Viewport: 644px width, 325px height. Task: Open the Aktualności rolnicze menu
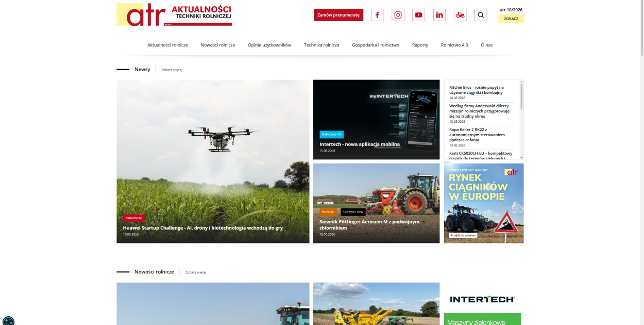(167, 45)
